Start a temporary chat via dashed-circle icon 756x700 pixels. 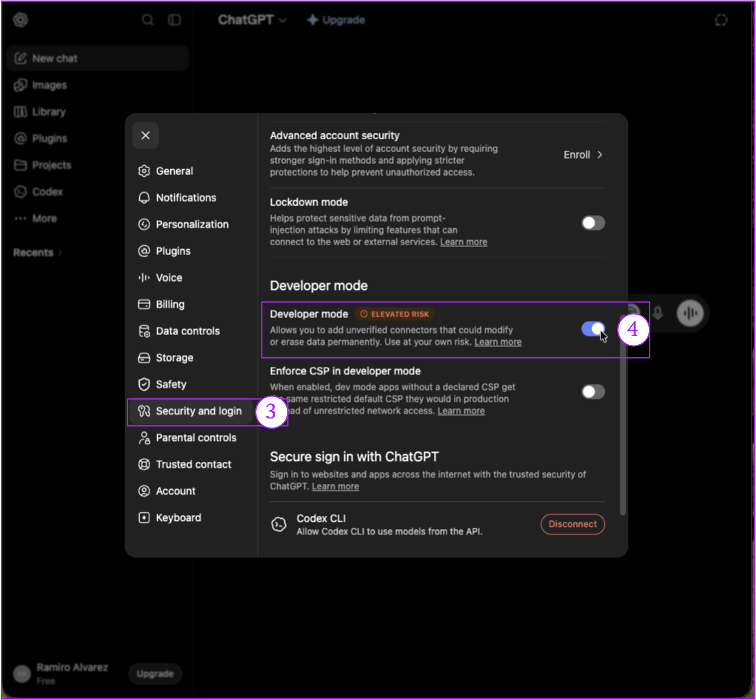pyautogui.click(x=721, y=20)
